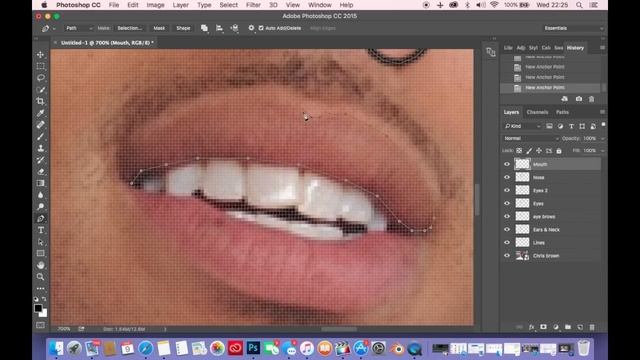Image resolution: width=640 pixels, height=360 pixels.
Task: Select the Gradient tool
Action: click(x=40, y=183)
